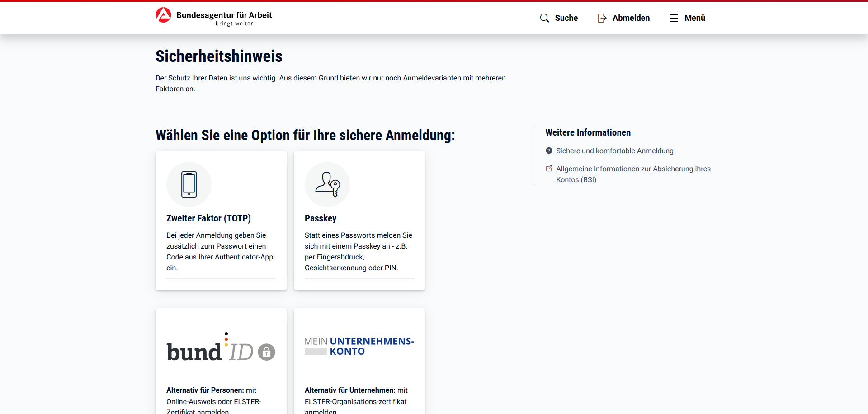Screen dimensions: 868x414
Task: Click the question mark help icon
Action: point(549,151)
